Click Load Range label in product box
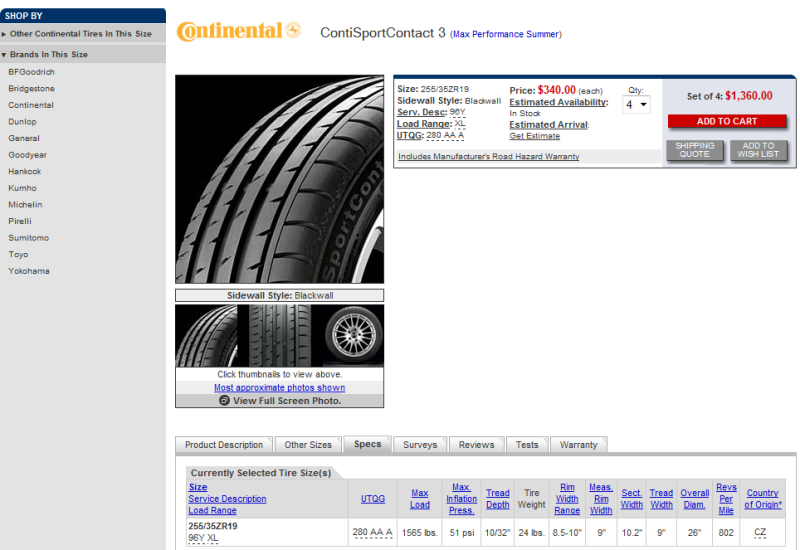Screen dimensions: 800x550 424,124
